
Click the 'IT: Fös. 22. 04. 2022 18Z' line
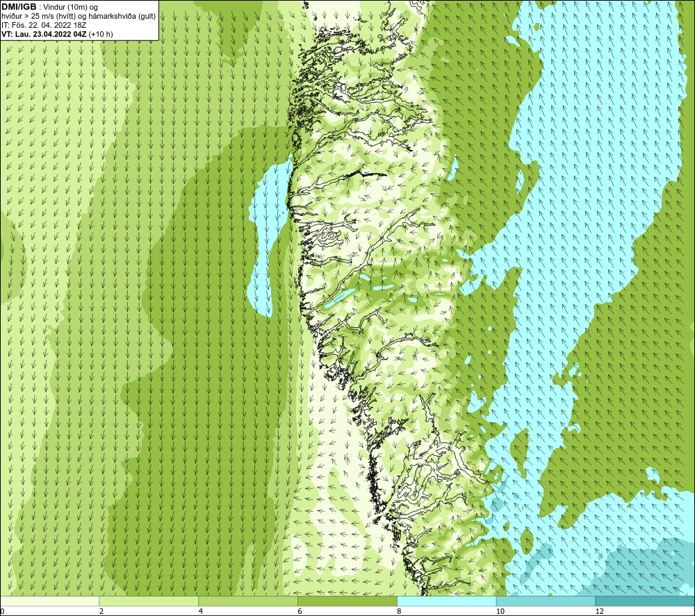44,25
